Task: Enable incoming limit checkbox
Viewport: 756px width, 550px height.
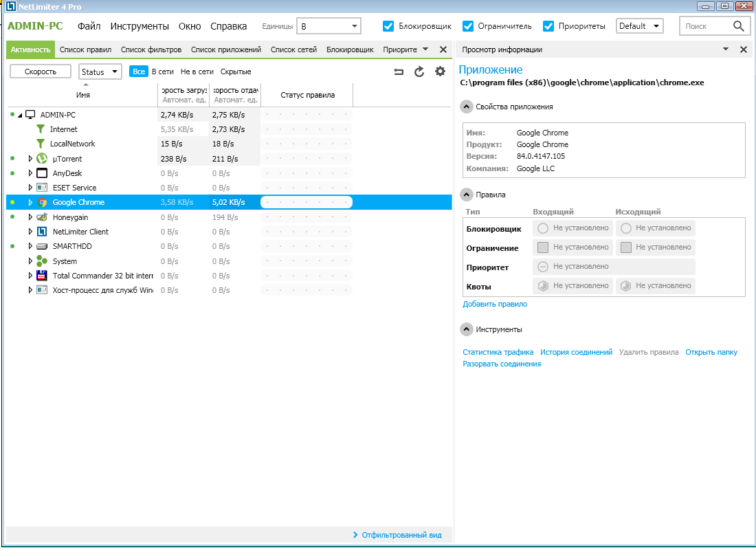Action: (543, 247)
